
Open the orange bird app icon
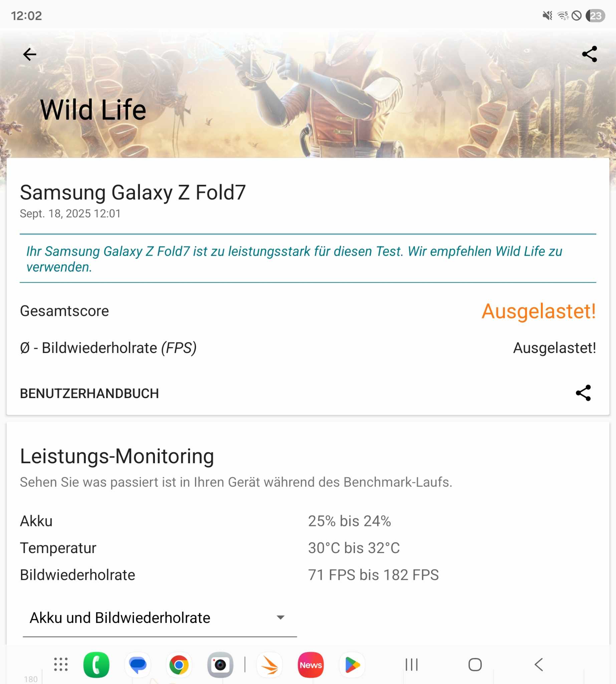tap(269, 665)
